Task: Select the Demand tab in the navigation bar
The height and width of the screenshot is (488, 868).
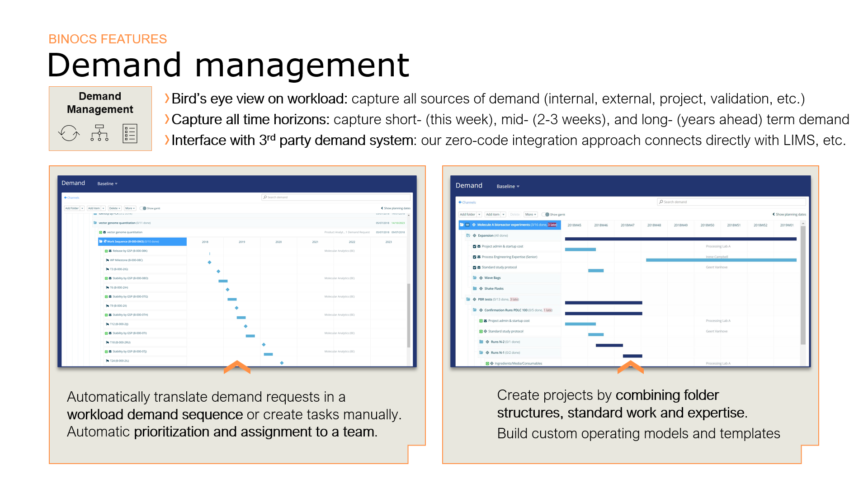Action: [73, 183]
